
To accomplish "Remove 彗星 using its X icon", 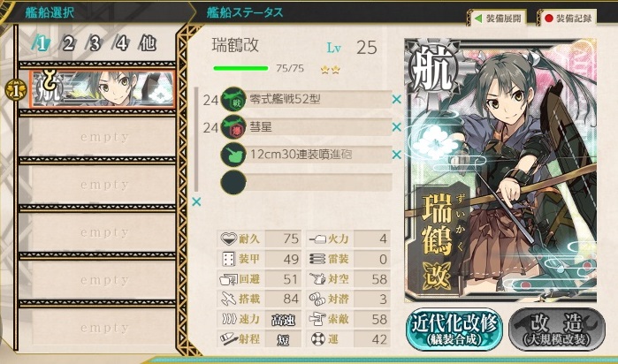I will click(396, 127).
